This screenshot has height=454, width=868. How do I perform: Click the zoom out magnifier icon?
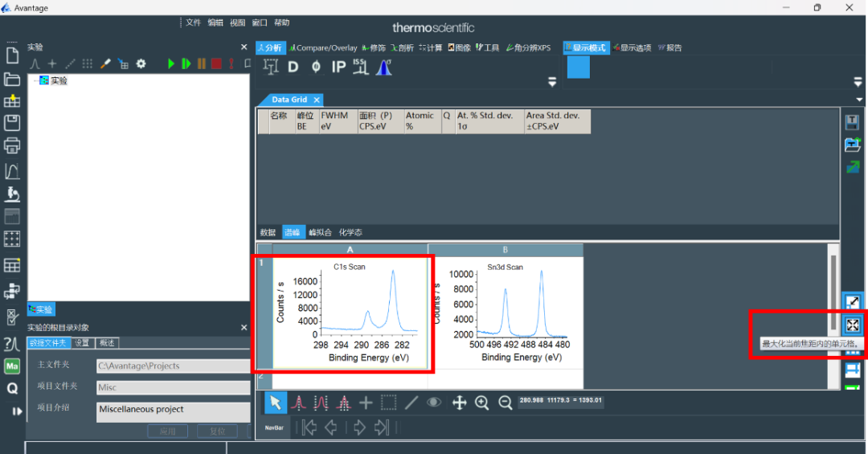click(x=505, y=403)
